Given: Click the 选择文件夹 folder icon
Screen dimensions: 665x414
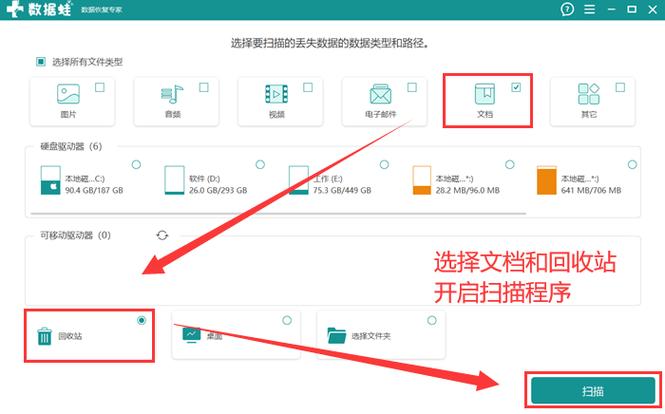Looking at the screenshot, I should point(337,336).
